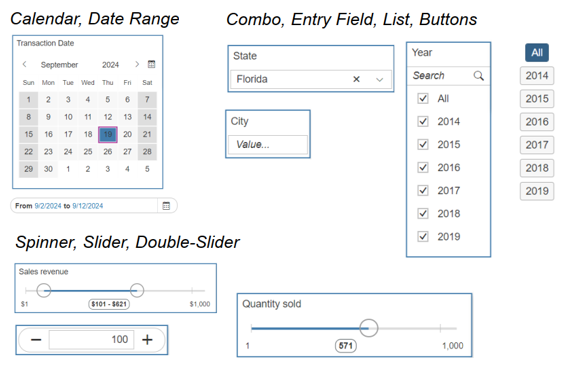Click the Quantity sold slider handle
571x370 pixels.
pyautogui.click(x=369, y=328)
